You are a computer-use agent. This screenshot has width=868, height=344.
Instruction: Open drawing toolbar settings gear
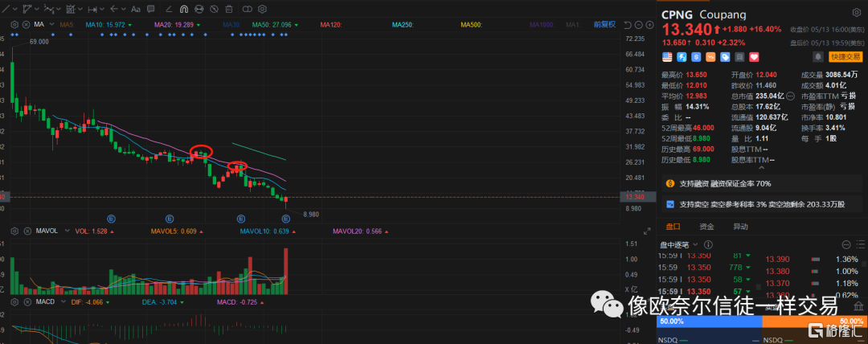(x=262, y=9)
